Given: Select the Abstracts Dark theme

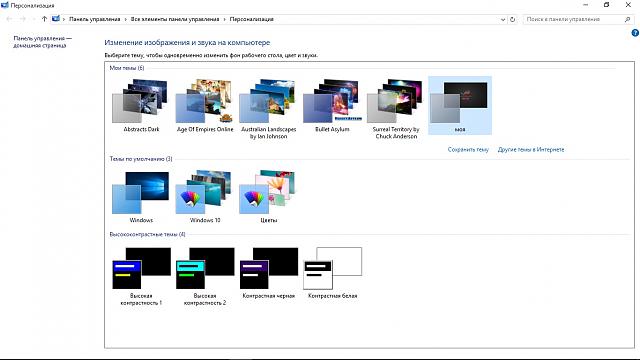Looking at the screenshot, I should coord(141,106).
